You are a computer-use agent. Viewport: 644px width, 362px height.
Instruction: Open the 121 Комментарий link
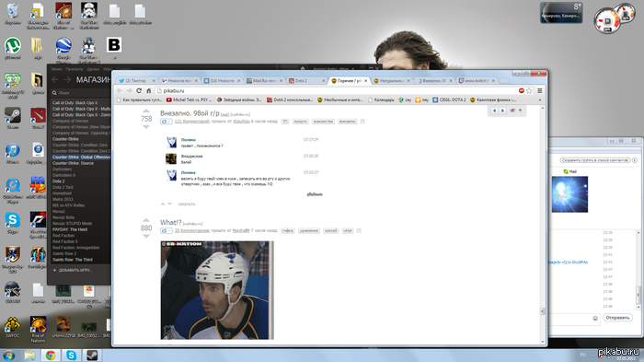191,122
